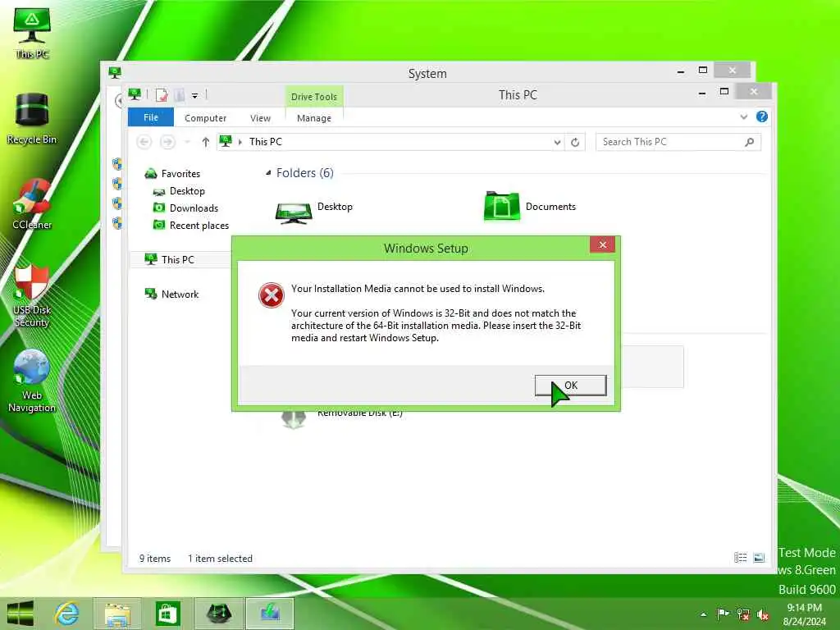Viewport: 840px width, 630px height.
Task: Open Customize Quick Access Toolbar dropdown
Action: point(195,96)
